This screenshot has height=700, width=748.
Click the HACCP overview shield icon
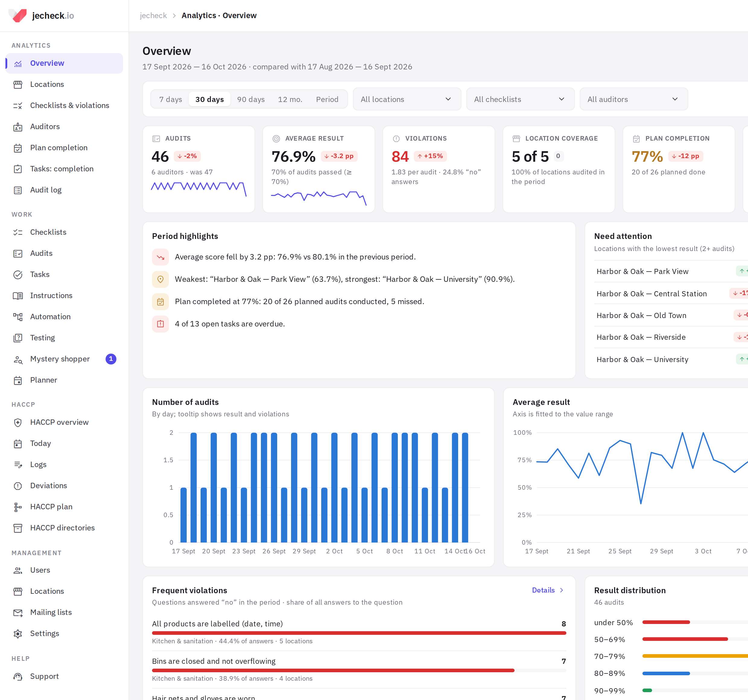tap(18, 422)
